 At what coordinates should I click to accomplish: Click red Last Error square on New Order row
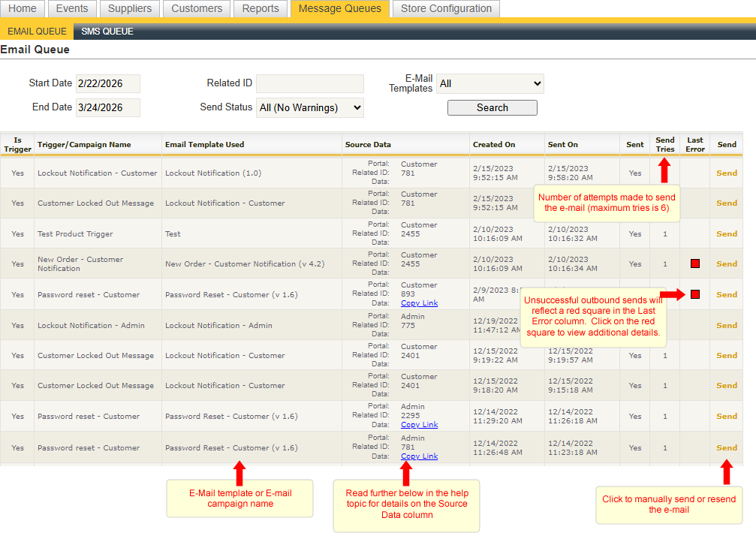694,263
